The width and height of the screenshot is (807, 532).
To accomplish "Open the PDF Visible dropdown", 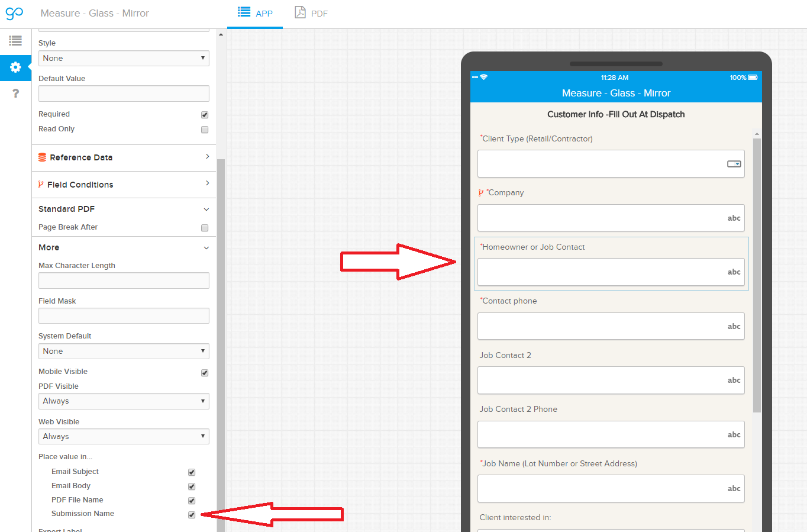I will 124,401.
